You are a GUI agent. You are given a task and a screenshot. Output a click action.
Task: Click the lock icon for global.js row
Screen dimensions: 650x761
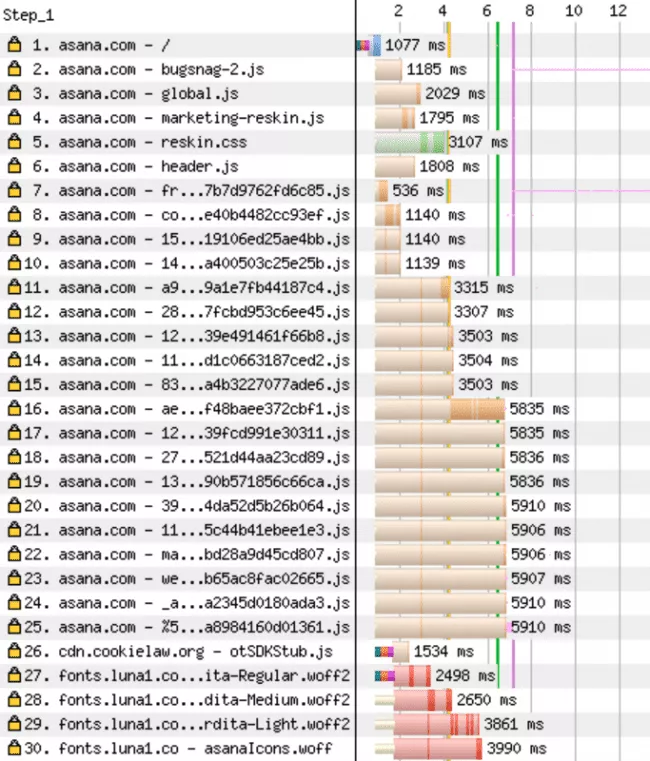click(14, 94)
